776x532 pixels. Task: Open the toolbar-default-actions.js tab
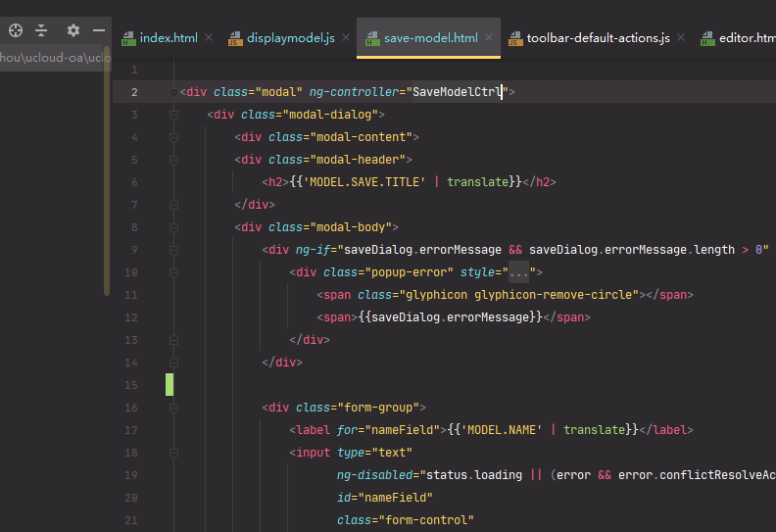(598, 37)
